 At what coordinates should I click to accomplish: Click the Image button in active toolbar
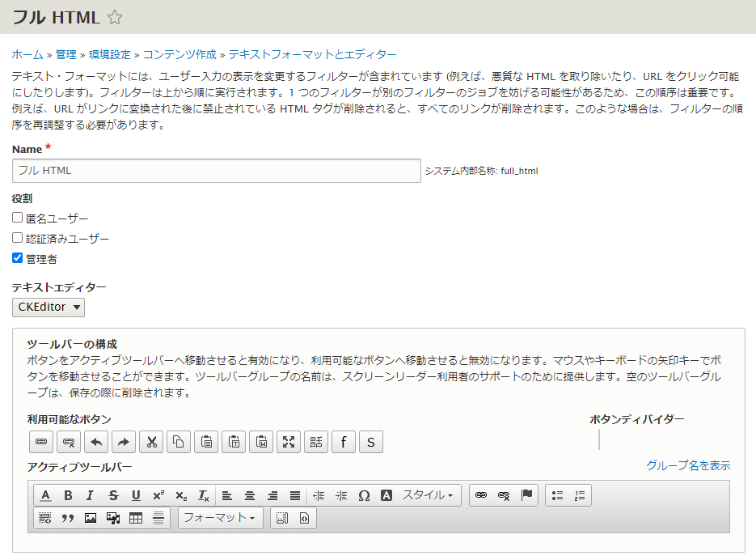click(x=91, y=518)
